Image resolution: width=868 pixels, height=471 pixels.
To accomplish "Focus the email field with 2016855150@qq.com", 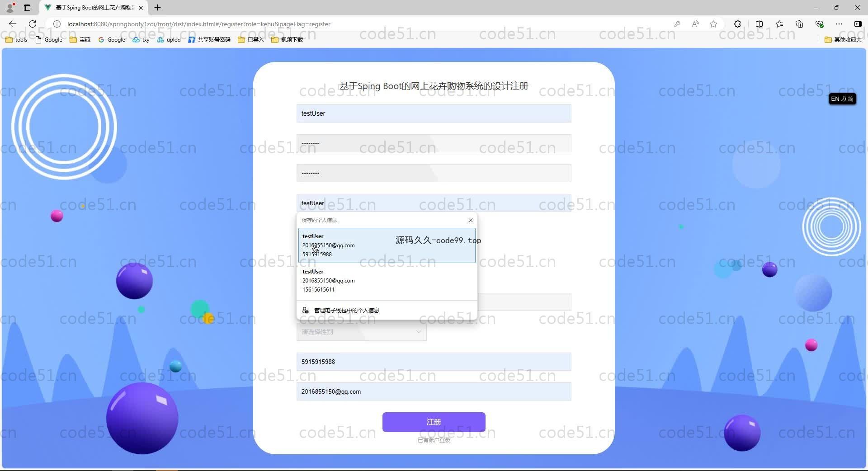I will tap(434, 391).
